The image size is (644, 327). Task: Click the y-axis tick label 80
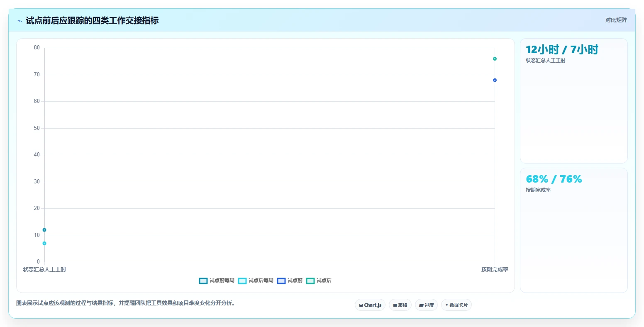pos(37,48)
